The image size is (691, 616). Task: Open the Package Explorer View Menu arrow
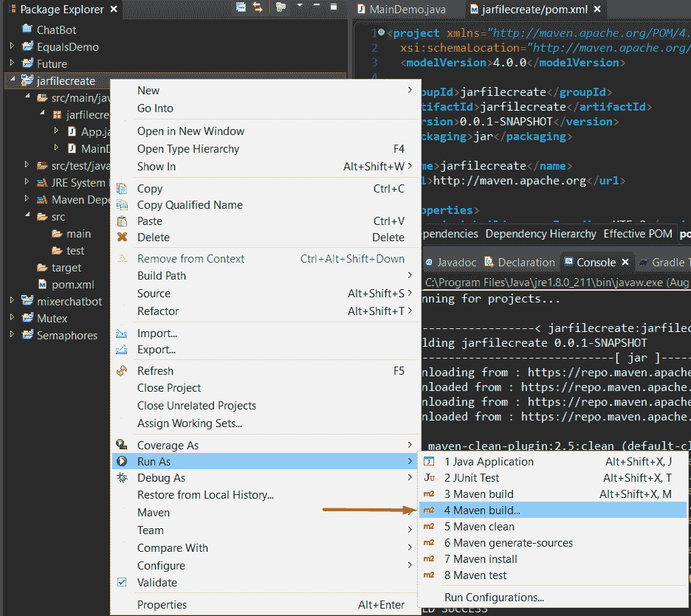tap(300, 7)
